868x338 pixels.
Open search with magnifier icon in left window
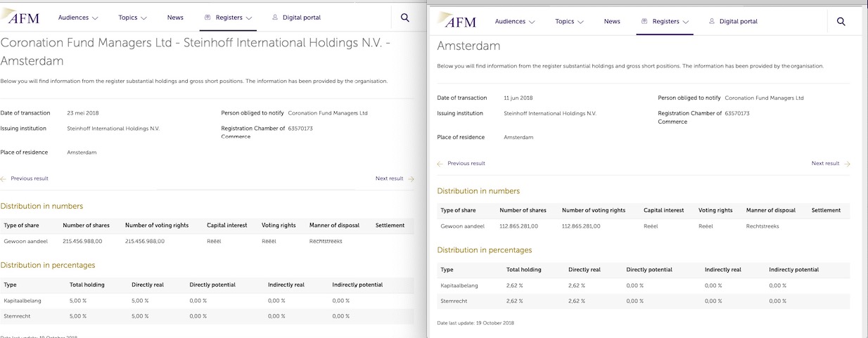coord(404,18)
